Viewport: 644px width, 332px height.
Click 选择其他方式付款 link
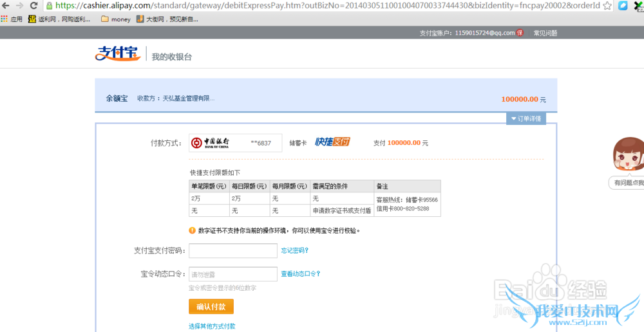click(212, 327)
